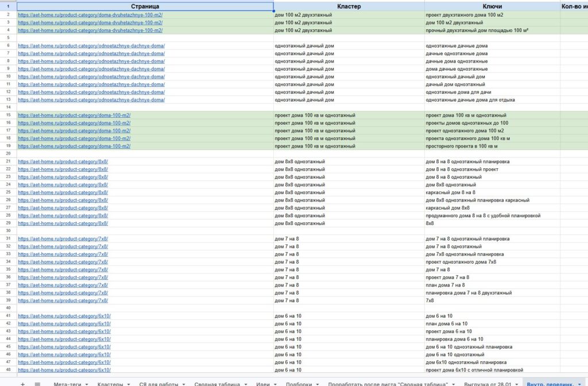Open the Мета-теги tab dropdown arrow
The width and height of the screenshot is (588, 386).
click(87, 384)
